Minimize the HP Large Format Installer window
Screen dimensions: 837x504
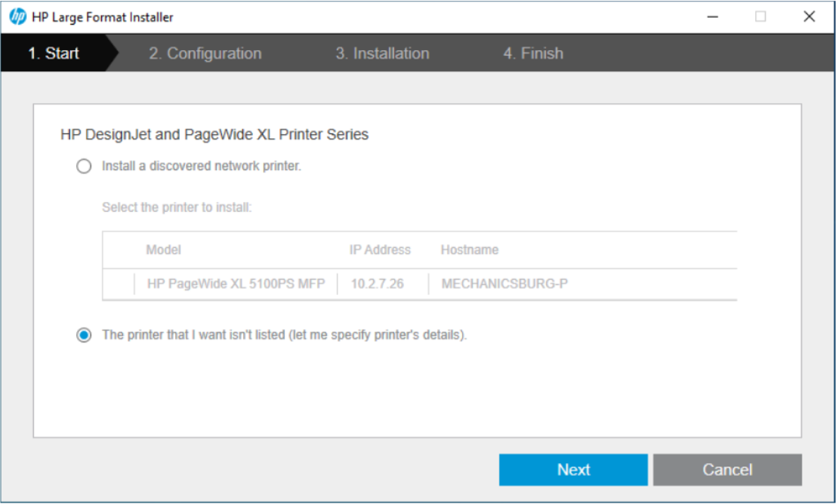tap(713, 17)
